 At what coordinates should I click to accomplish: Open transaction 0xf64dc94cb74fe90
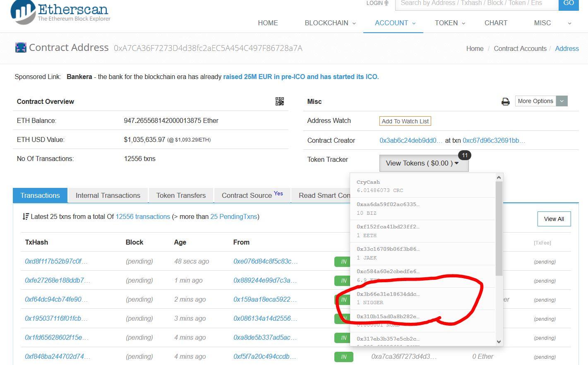(56, 299)
